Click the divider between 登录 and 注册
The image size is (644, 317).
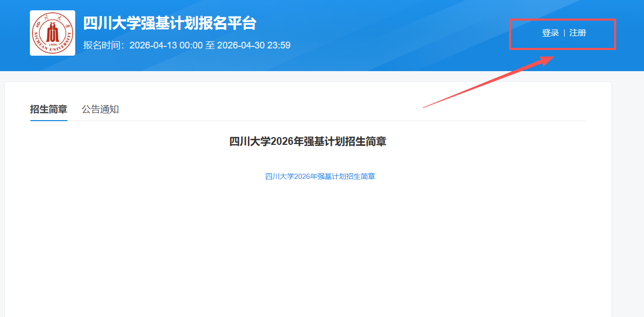tap(564, 33)
